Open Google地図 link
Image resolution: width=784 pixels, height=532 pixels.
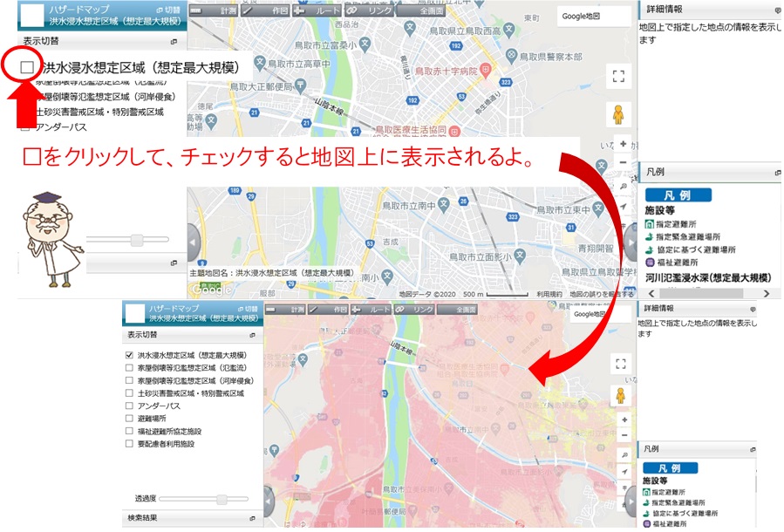click(x=583, y=16)
